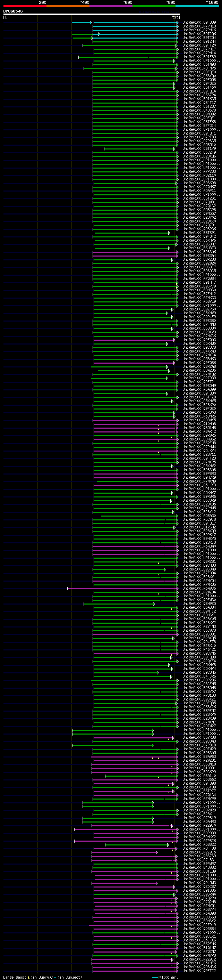
Task: Select the UniRef100_B4FSR6 label
Action: pos(199,677)
